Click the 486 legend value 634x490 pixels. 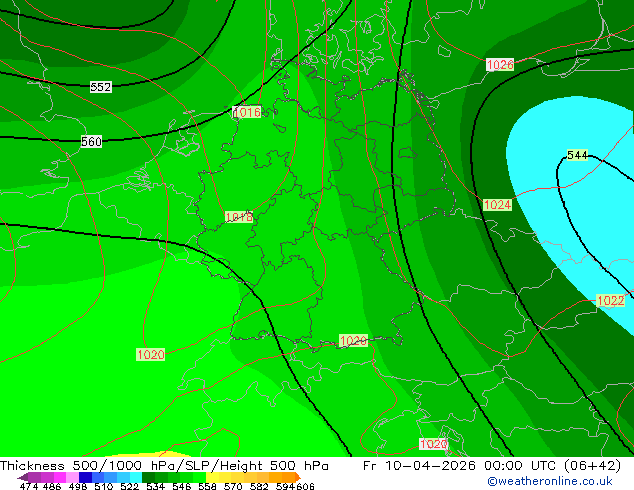tap(52, 486)
